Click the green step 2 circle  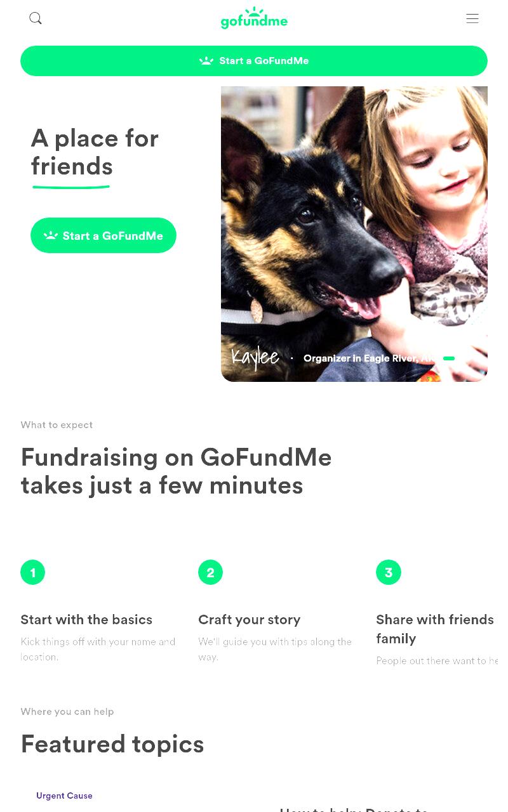(x=210, y=572)
